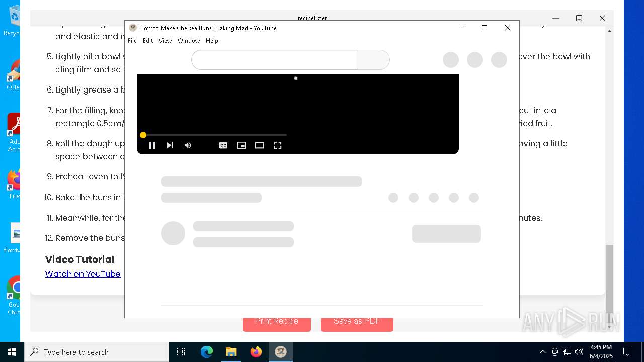Click the meter tray icon beside network
Viewport: 644px width, 362px height.
coord(555,352)
